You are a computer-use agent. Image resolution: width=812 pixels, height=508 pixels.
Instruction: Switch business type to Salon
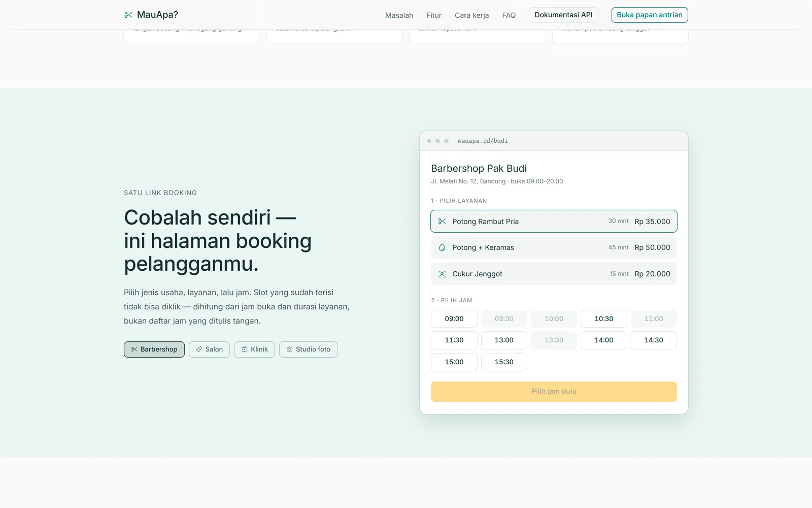click(x=209, y=350)
